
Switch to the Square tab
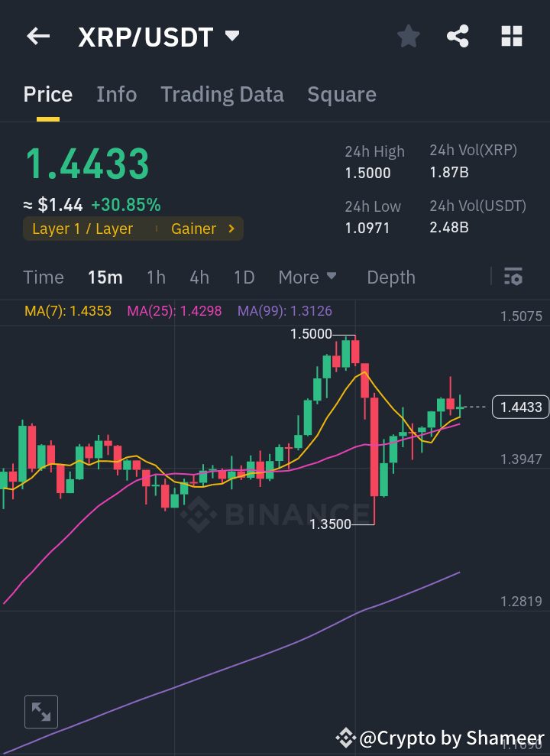(341, 94)
